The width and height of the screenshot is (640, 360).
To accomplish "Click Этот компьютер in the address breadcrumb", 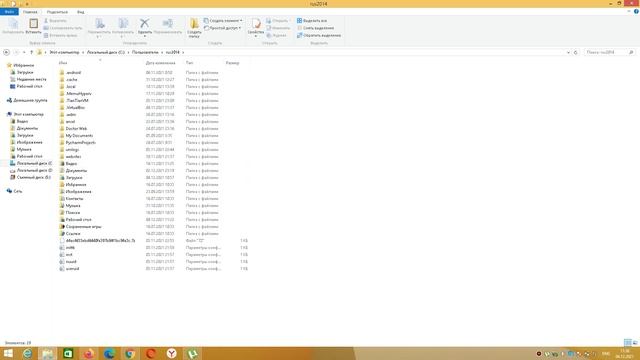I will coord(64,52).
